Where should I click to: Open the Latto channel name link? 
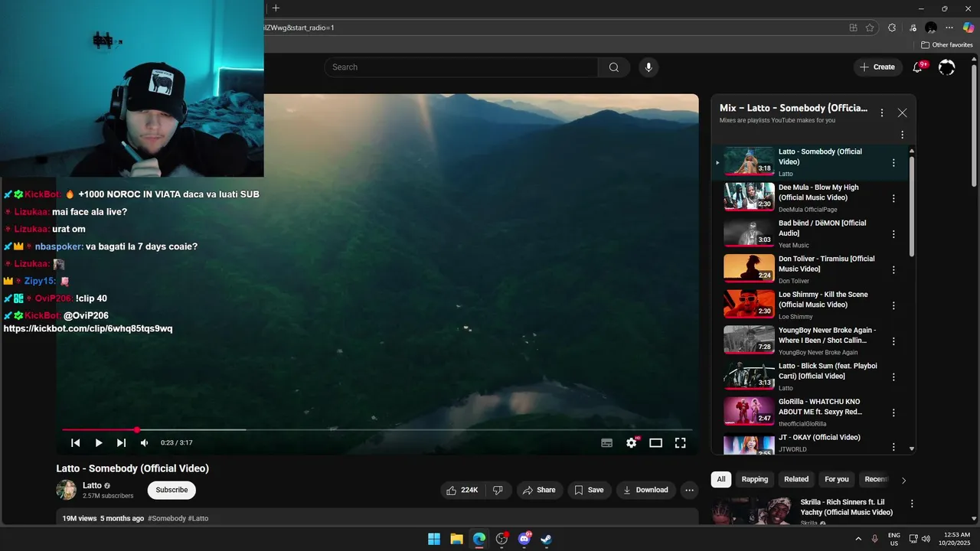[x=92, y=485]
